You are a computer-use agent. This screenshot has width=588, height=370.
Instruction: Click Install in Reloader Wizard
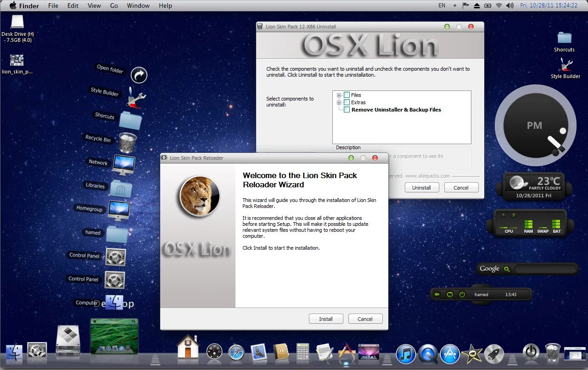pos(326,319)
